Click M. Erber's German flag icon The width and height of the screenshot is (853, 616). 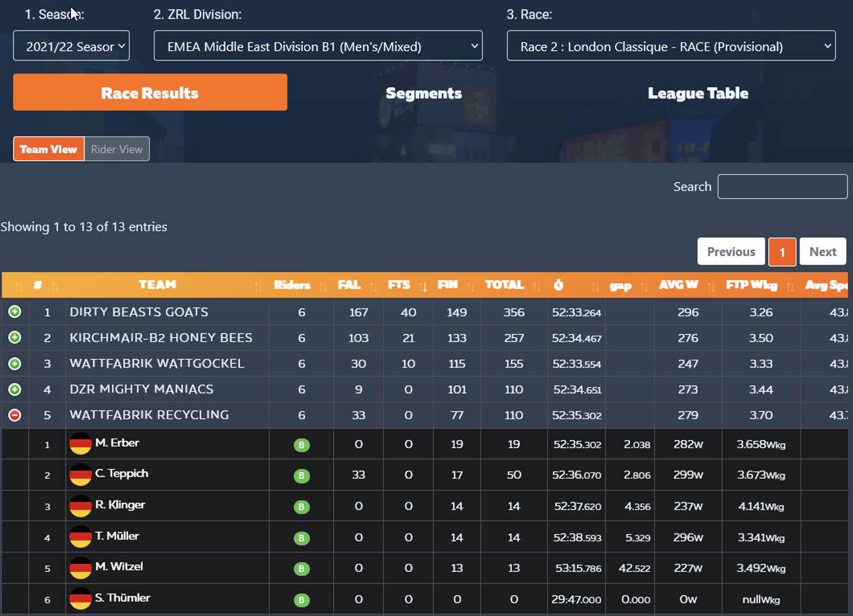coord(80,444)
